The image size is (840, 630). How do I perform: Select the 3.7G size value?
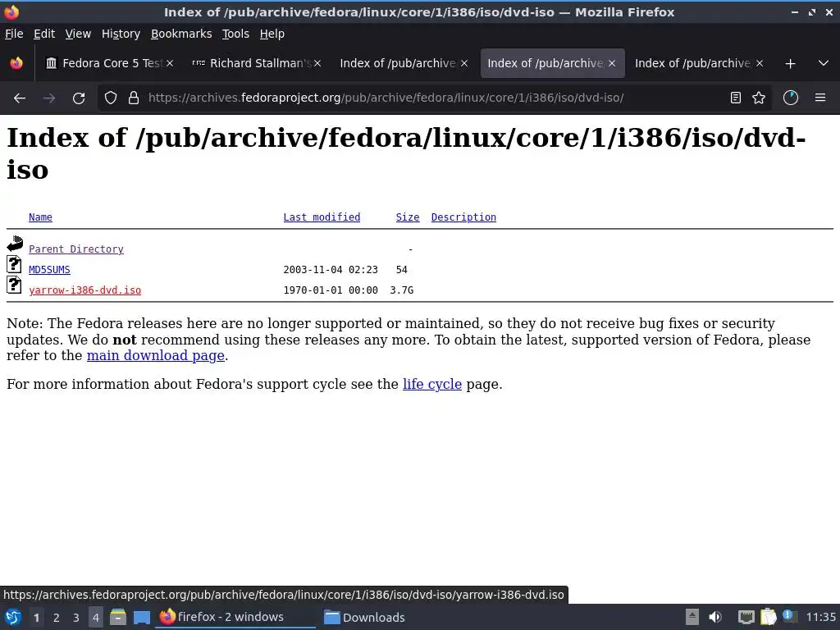[x=401, y=290]
